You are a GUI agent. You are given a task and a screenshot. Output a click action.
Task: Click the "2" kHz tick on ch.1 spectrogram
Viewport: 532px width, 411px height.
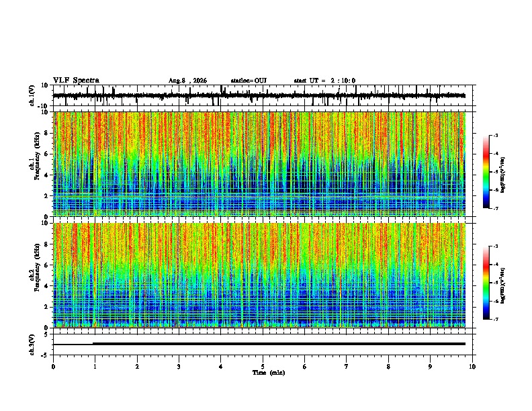[x=46, y=196]
